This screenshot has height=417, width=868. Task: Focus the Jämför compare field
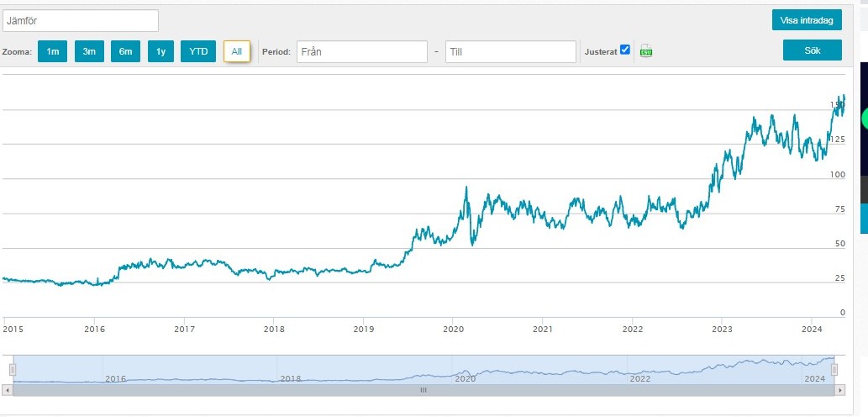tap(81, 21)
